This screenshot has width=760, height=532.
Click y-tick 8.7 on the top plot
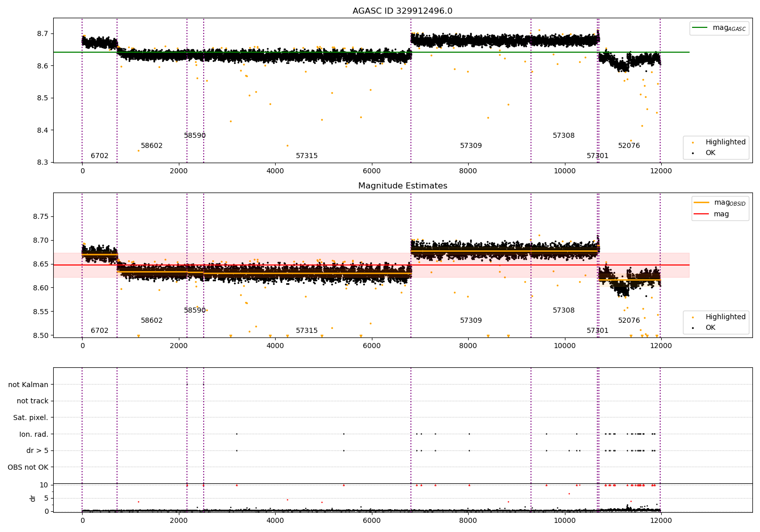click(x=43, y=33)
